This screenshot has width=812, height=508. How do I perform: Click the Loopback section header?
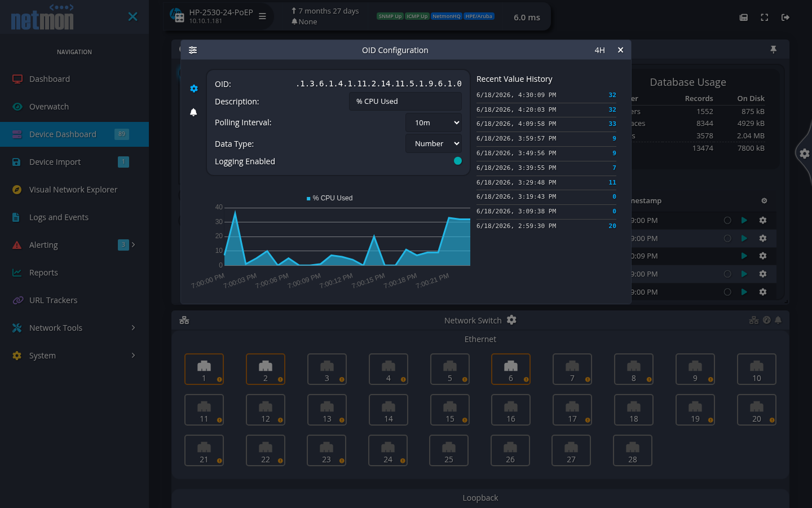(480, 498)
